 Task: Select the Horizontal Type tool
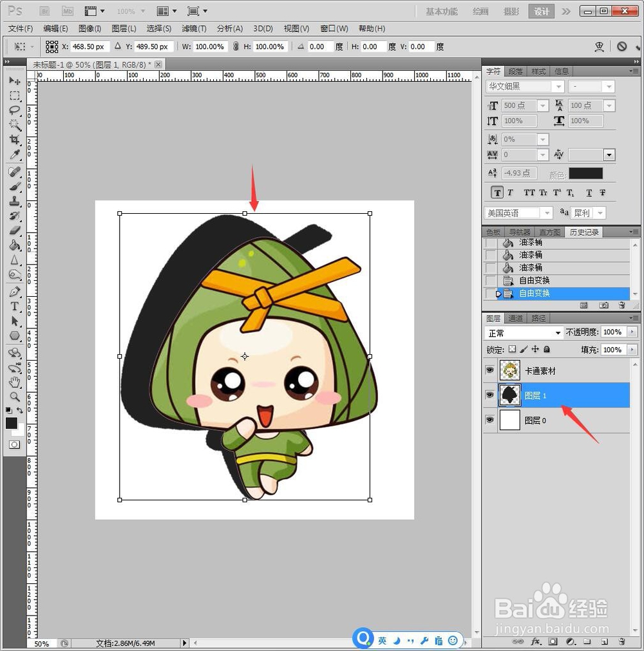tap(15, 307)
